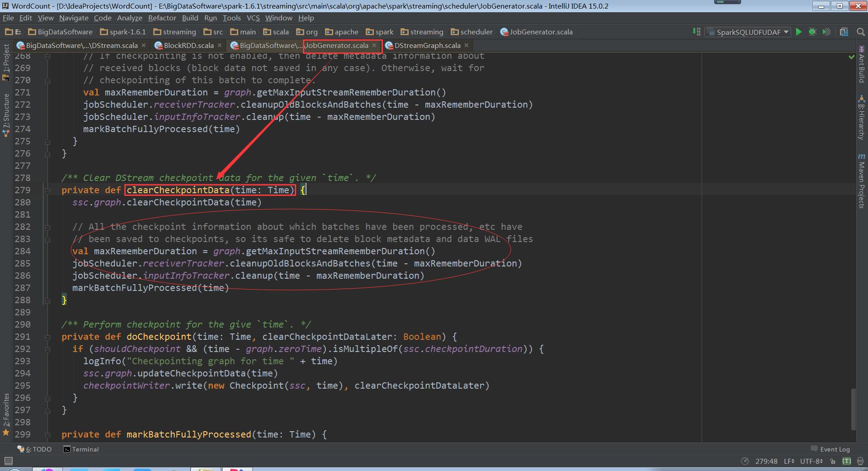The image size is (868, 471).
Task: Toggle tool window buttons via corner icon
Action: pos(8,461)
